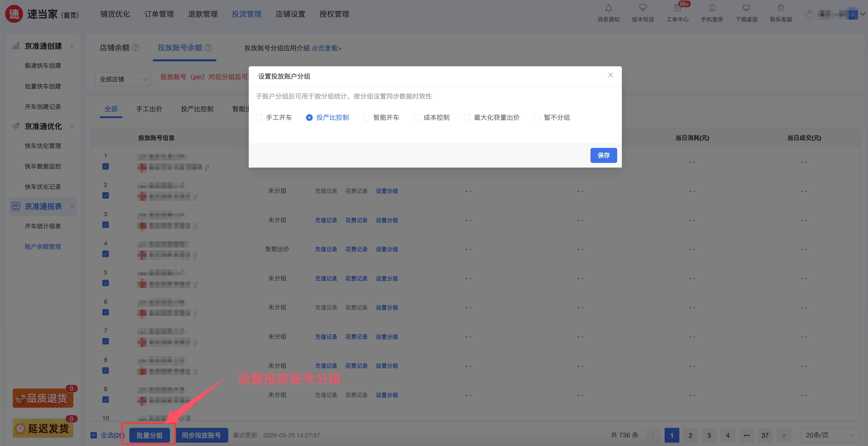Choose 暂不分组 radio option
This screenshot has height=446, width=868.
click(x=537, y=118)
